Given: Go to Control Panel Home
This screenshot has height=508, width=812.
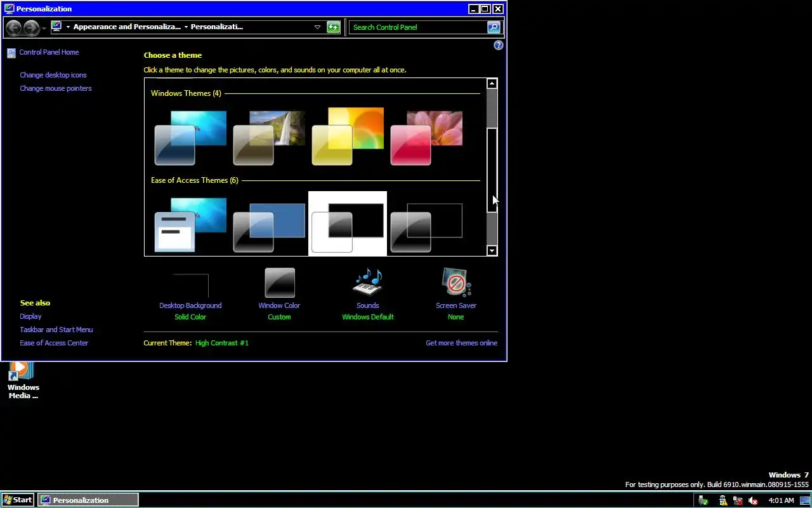Looking at the screenshot, I should [49, 52].
